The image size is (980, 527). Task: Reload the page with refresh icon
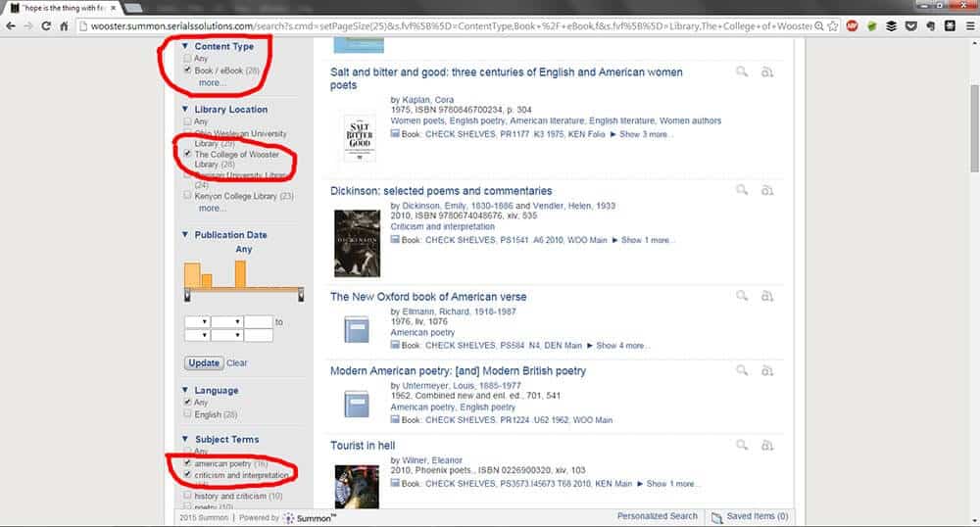click(x=46, y=26)
